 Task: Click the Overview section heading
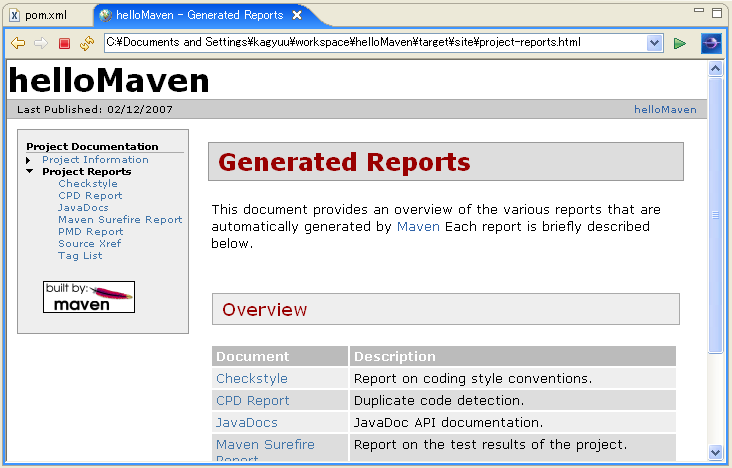coord(264,310)
